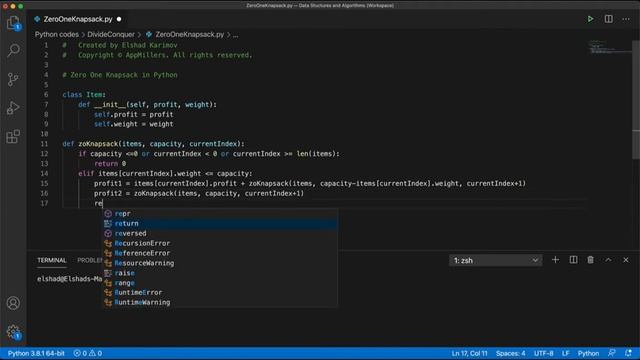Add a new terminal with plus icon
Image resolution: width=640 pixels, height=360 pixels.
click(x=555, y=260)
